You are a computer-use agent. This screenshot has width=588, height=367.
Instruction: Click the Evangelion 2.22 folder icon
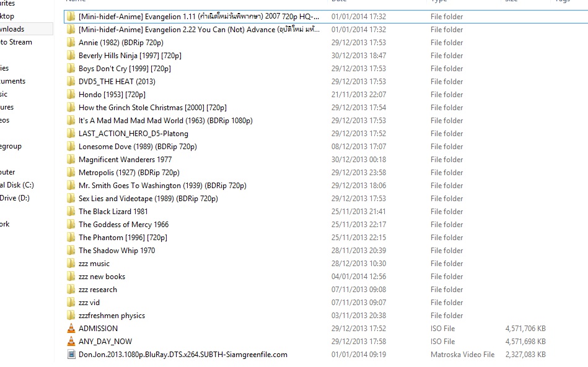[71, 29]
